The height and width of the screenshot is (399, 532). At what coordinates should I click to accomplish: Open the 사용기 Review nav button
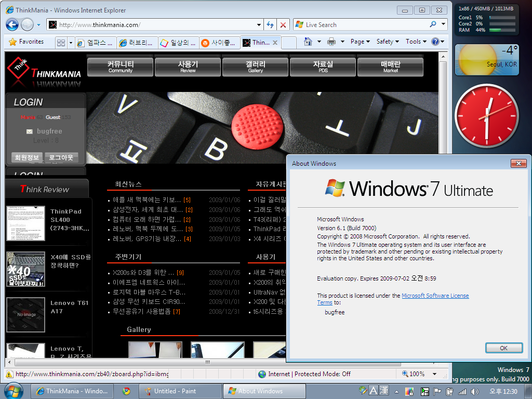(188, 67)
